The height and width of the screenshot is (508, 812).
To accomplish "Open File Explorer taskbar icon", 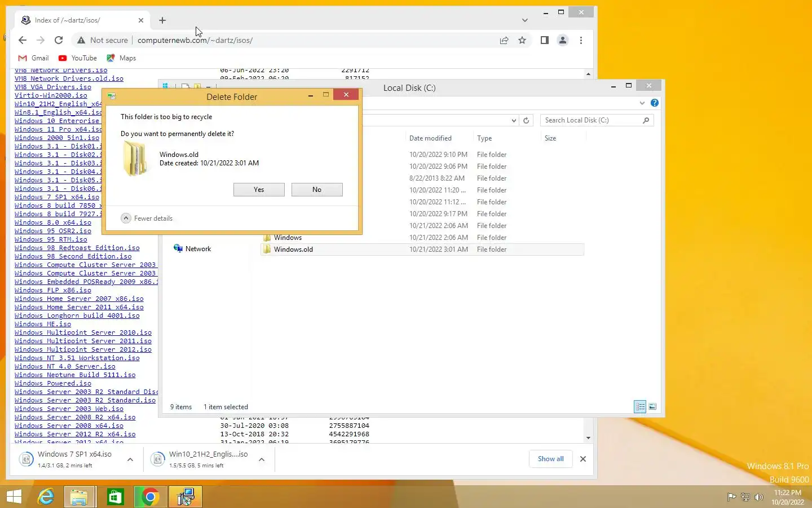I will [80, 497].
